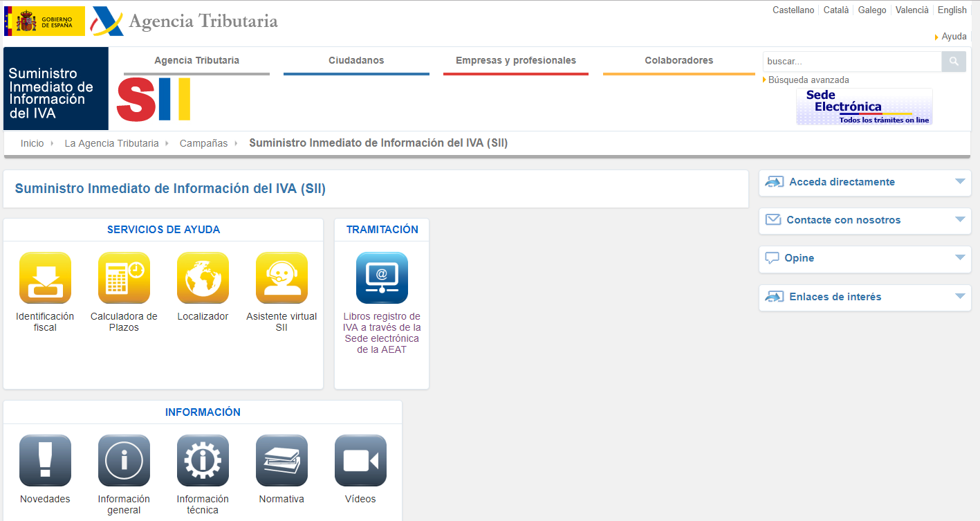
Task: Click the Acceda directamente panel title
Action: [842, 182]
